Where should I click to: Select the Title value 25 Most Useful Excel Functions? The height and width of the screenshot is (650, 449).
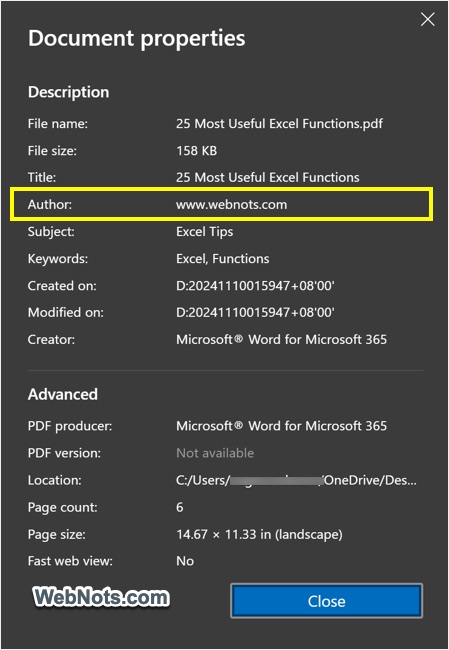pos(267,177)
